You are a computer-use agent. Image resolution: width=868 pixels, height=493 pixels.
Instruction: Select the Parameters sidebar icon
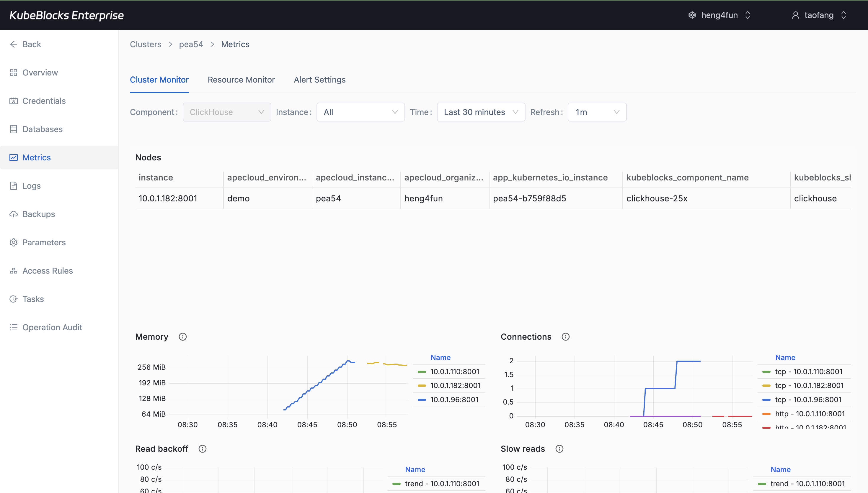[x=44, y=242]
